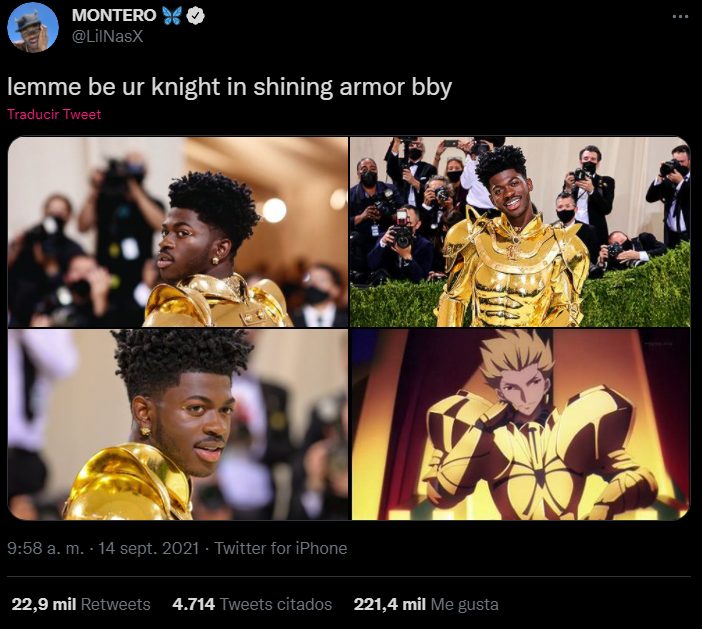Image resolution: width=702 pixels, height=629 pixels.
Task: Open the bottom-left close-up photo
Action: (177, 425)
